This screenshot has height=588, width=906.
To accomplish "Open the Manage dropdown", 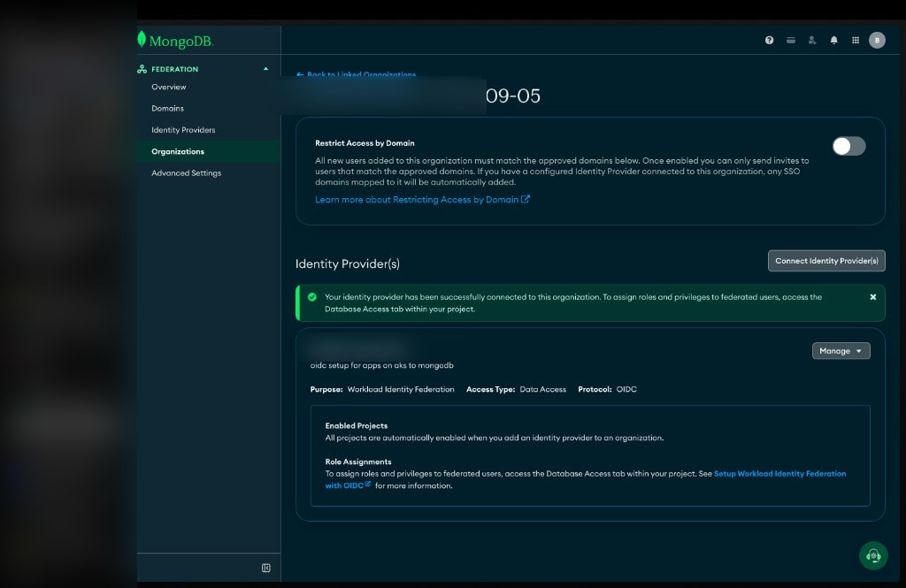I will (x=841, y=351).
